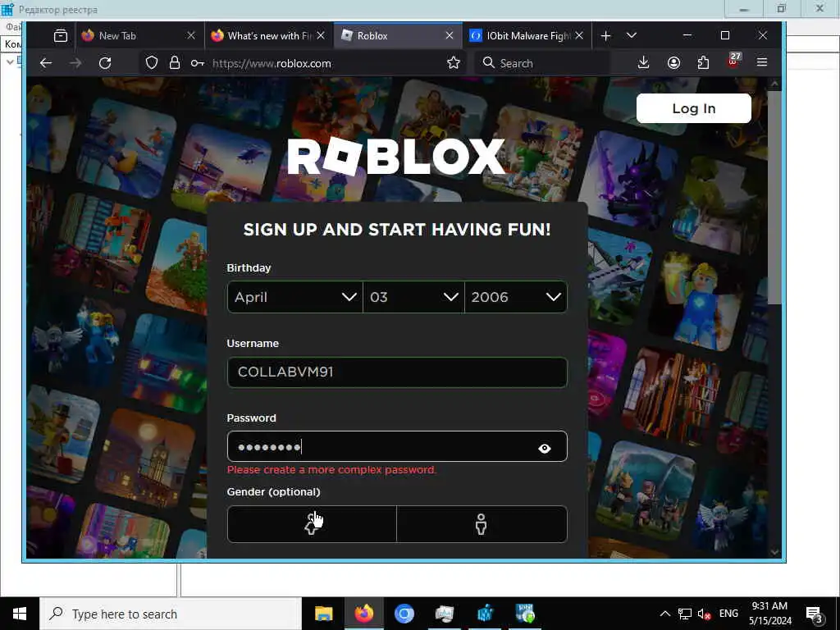
Task: Open Firefox hamburger menu
Action: click(762, 62)
